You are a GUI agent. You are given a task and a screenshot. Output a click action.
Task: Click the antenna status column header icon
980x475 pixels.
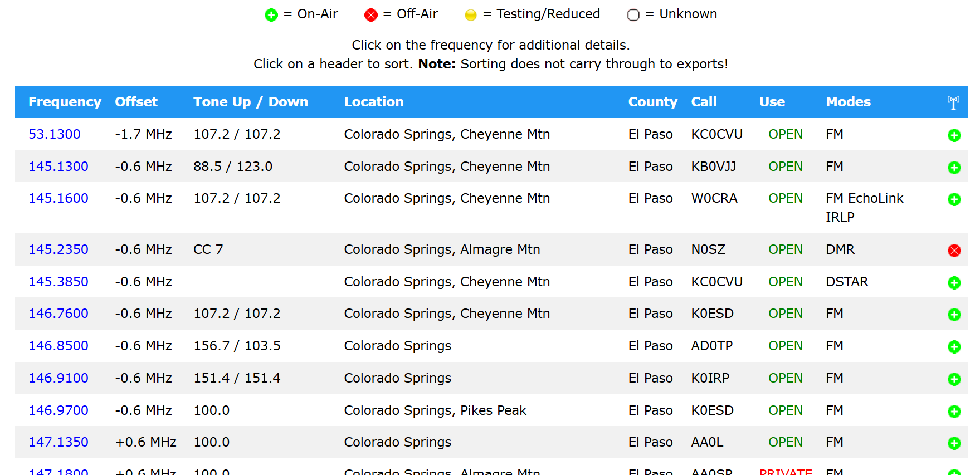[x=953, y=102]
